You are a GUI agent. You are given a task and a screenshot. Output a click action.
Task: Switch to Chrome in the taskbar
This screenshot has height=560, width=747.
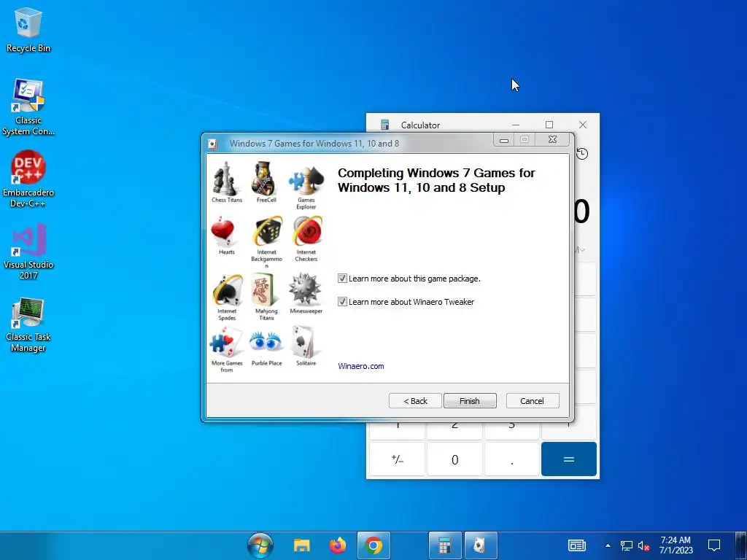(x=373, y=545)
